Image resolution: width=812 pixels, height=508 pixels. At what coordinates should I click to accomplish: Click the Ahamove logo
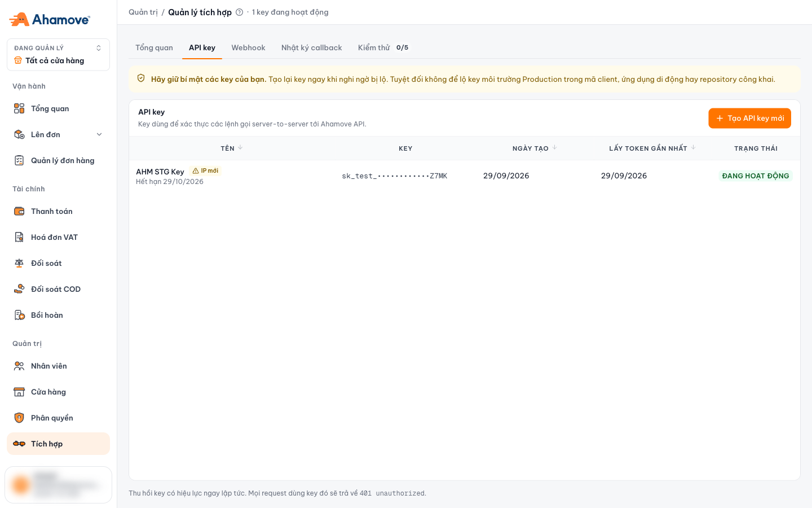[x=50, y=19]
